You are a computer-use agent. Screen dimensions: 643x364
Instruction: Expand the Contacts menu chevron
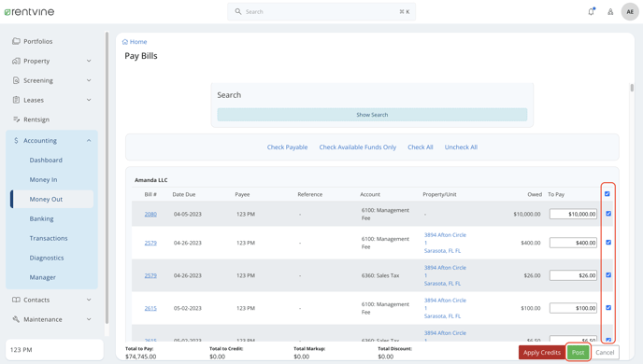[89, 300]
